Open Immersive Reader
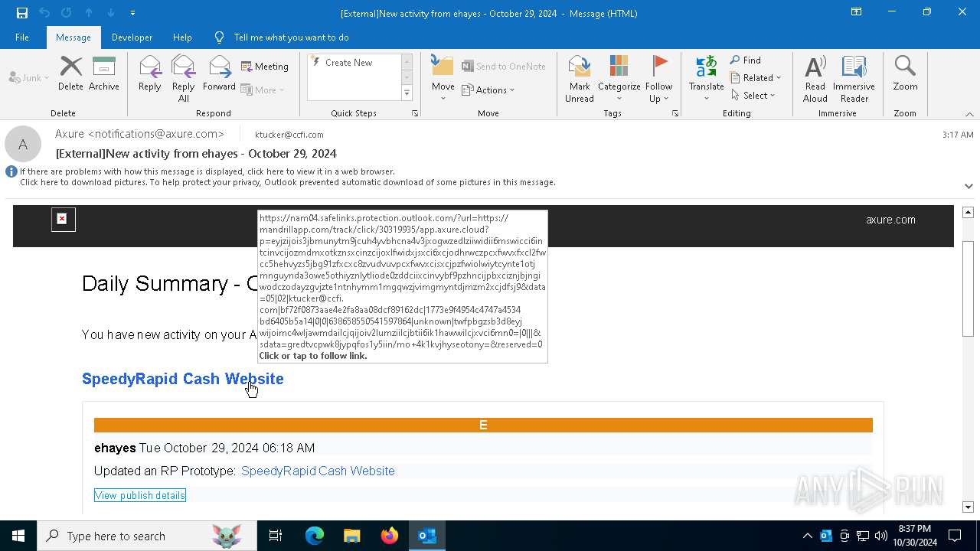The height and width of the screenshot is (551, 980). (854, 79)
